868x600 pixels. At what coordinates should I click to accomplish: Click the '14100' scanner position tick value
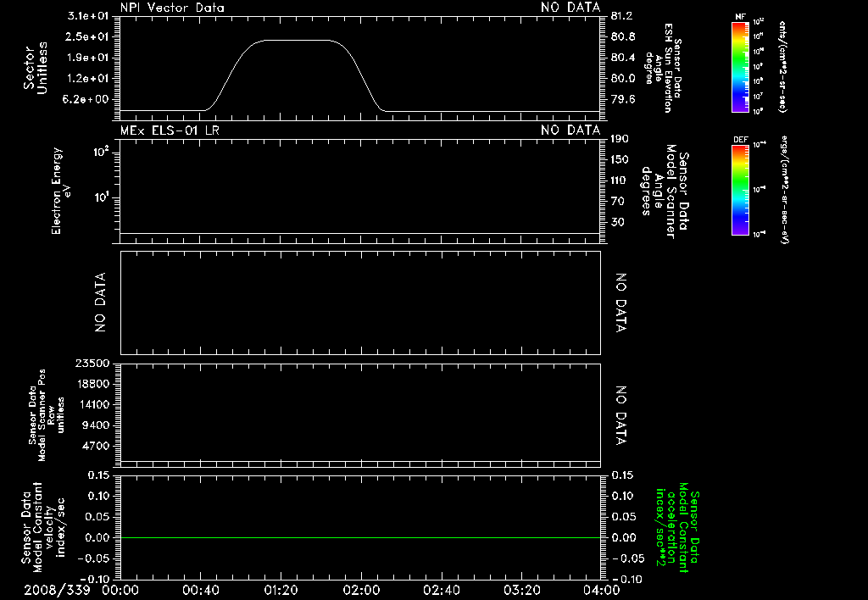[92, 404]
